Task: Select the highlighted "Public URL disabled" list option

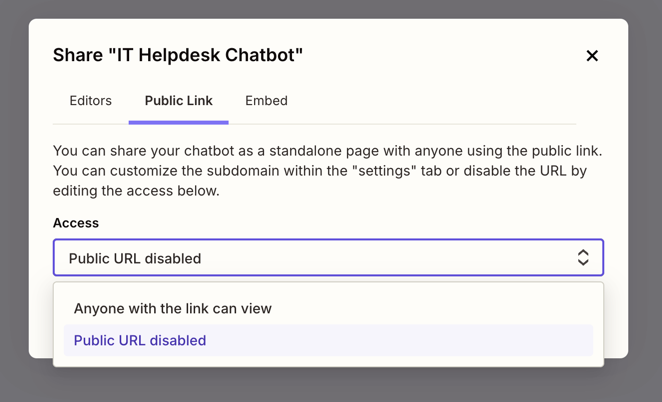Action: point(140,341)
